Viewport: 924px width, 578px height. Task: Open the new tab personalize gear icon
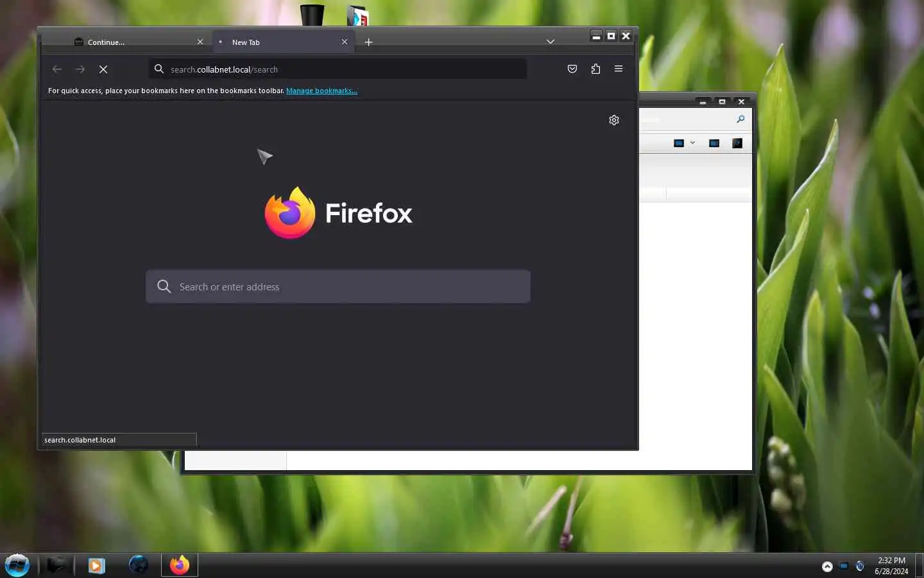point(614,120)
